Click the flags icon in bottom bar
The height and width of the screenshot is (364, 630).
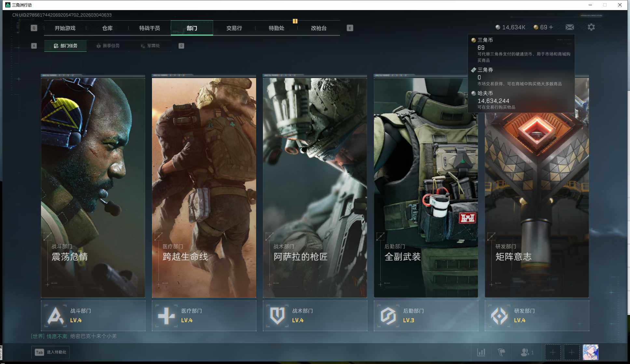pos(501,352)
